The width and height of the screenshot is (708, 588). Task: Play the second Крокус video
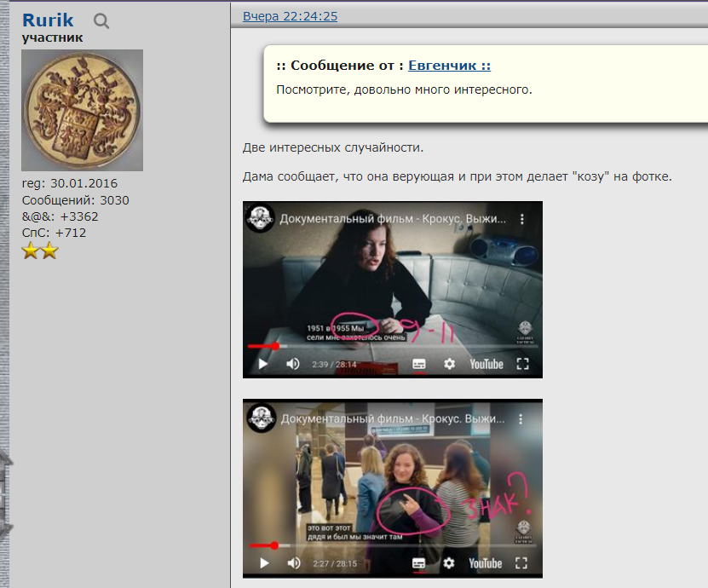click(265, 563)
